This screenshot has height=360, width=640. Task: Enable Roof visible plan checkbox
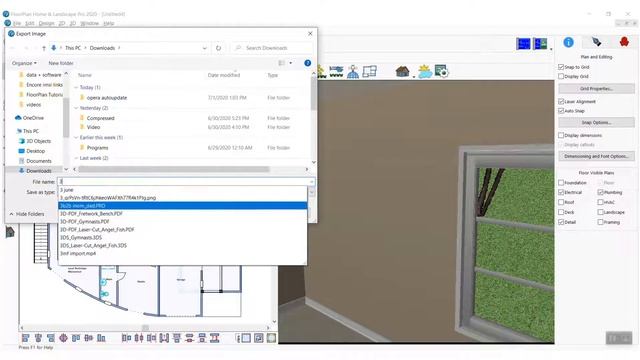pyautogui.click(x=561, y=202)
